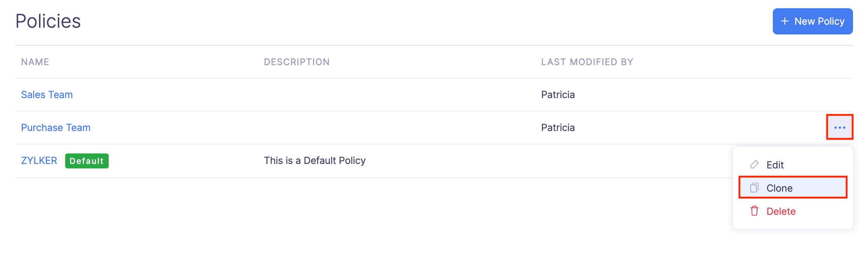Screen dimensions: 868x259
Task: Click the plus icon on New Policy
Action: click(x=784, y=21)
